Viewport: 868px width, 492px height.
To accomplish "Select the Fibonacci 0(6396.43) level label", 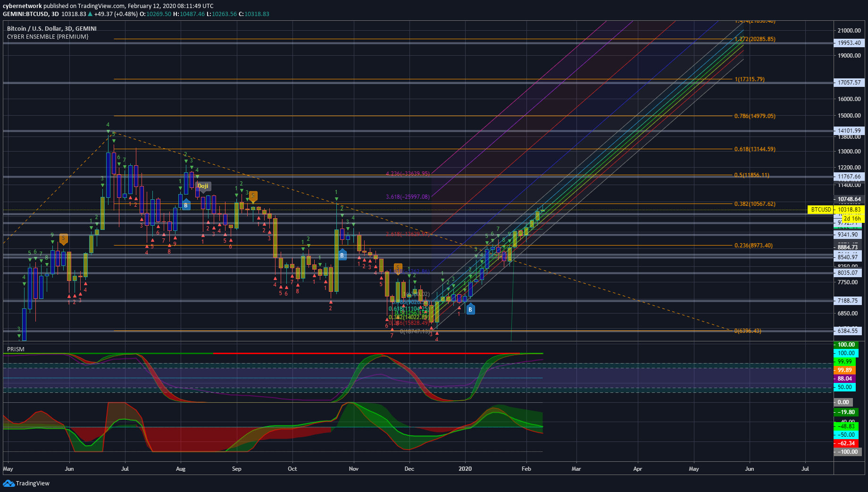I will (x=748, y=331).
